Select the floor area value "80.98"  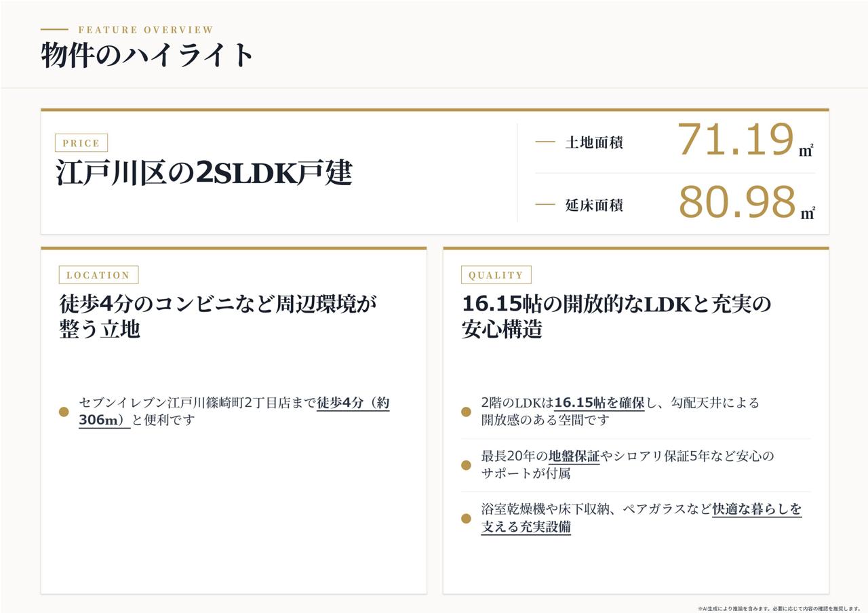(x=737, y=202)
